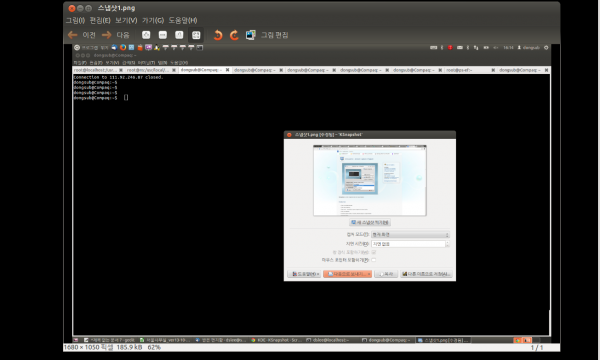The image size is (600, 360).
Task: Click the 1 / 1 image counter
Action: click(x=537, y=347)
